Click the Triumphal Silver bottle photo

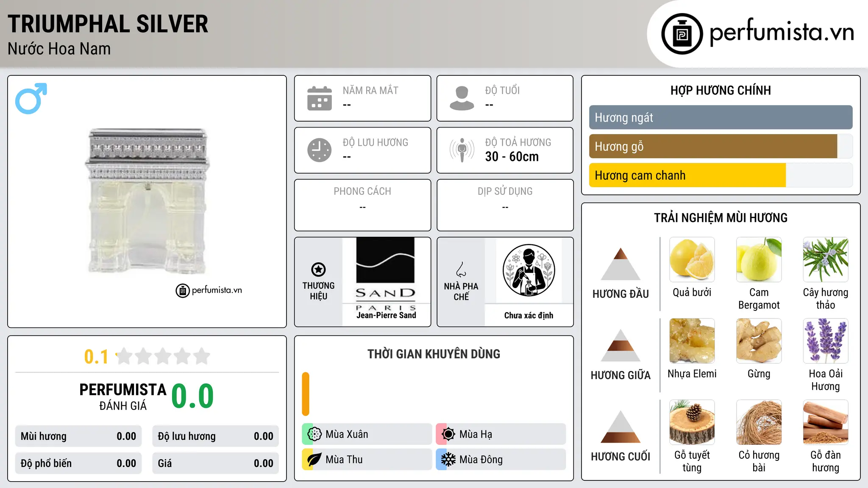[x=147, y=201]
